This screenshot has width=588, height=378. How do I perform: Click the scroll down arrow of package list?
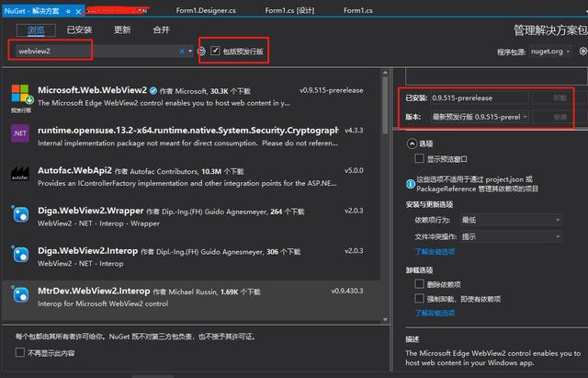tap(385, 320)
